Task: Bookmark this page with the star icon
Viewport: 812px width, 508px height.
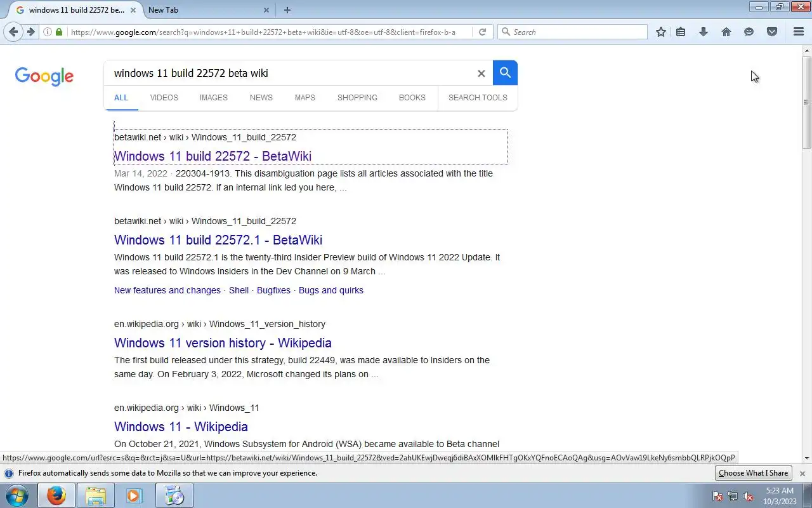Action: click(661, 32)
